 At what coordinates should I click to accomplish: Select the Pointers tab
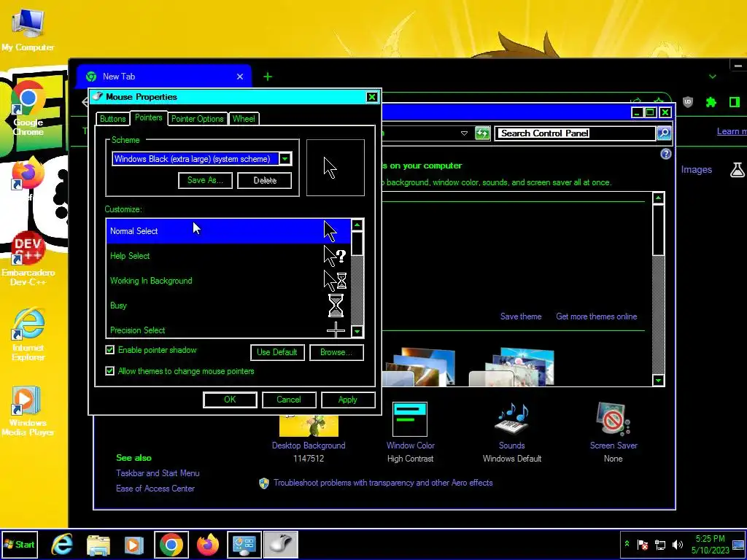(x=148, y=117)
